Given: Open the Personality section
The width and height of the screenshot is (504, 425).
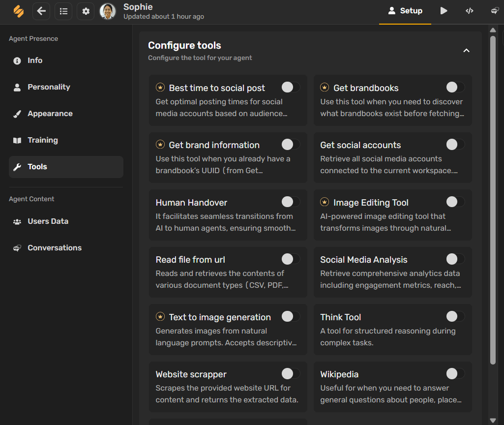Looking at the screenshot, I should click(66, 87).
